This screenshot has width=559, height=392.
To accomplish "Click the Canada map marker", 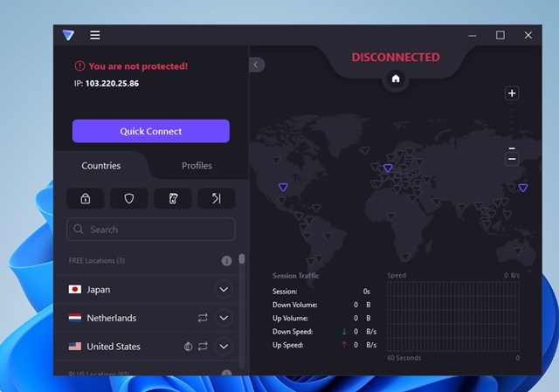I will tap(276, 161).
